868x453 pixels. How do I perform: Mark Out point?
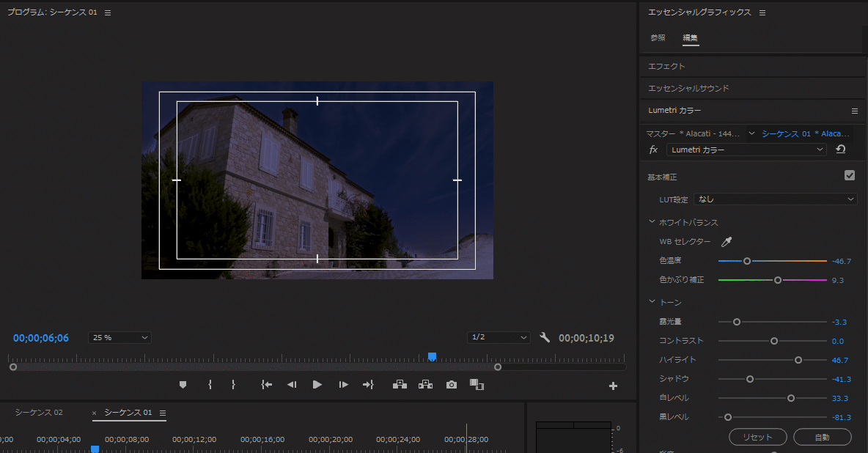(x=233, y=384)
